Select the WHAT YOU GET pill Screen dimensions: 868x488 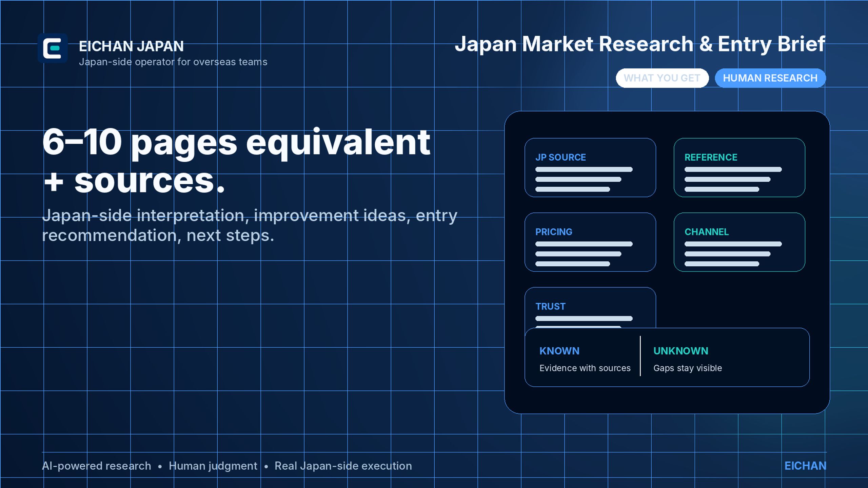pos(662,78)
